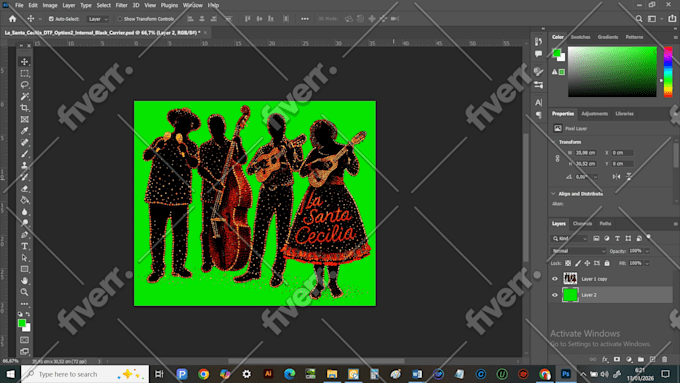Select the Eyedropper tool
The width and height of the screenshot is (680, 383).
(24, 131)
